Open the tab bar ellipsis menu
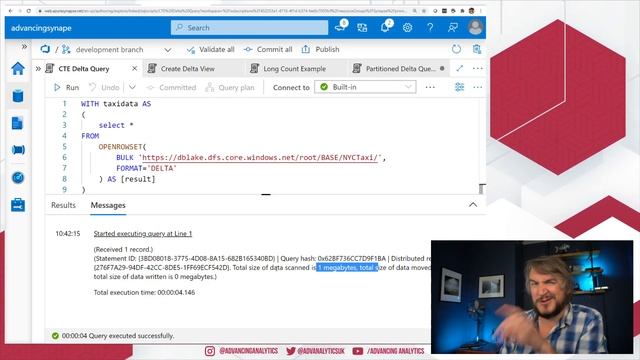Screen dimensions: 640x360 pos(478,68)
